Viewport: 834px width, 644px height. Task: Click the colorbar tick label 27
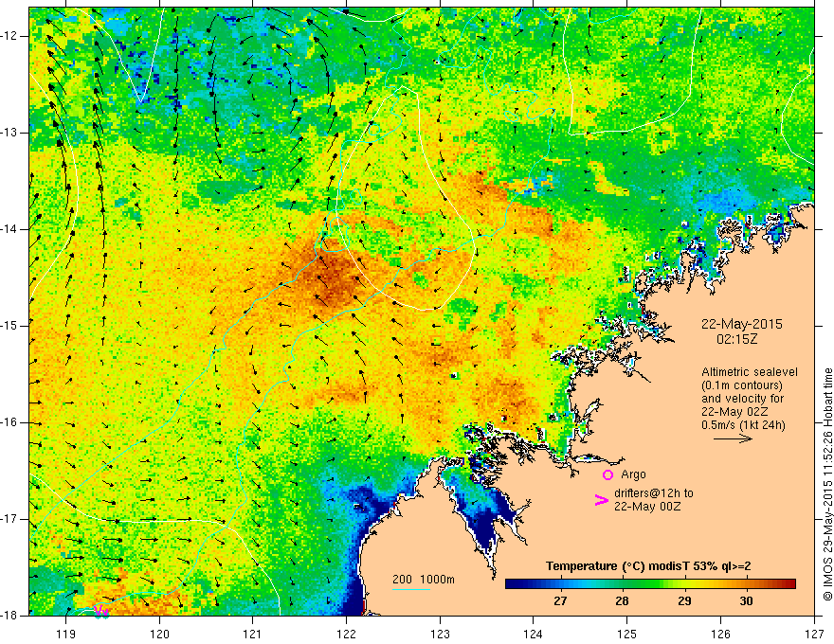(x=560, y=601)
